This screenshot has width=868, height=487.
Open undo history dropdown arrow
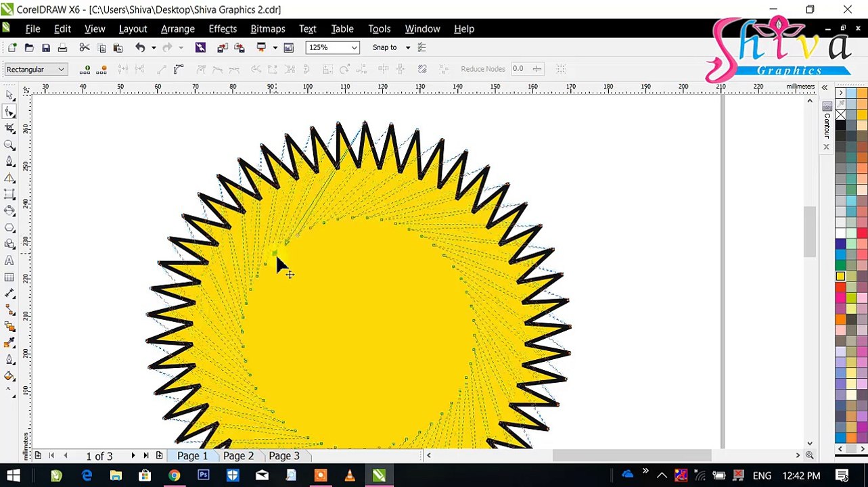pyautogui.click(x=154, y=47)
